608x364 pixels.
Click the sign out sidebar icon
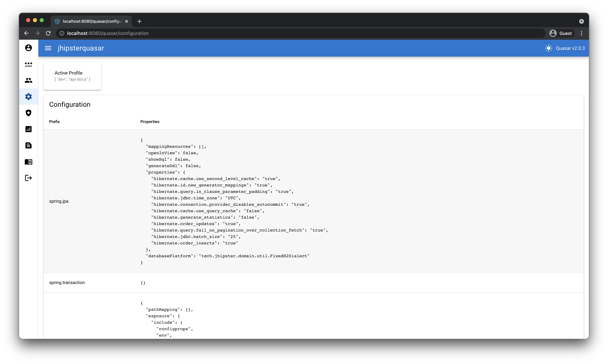28,178
